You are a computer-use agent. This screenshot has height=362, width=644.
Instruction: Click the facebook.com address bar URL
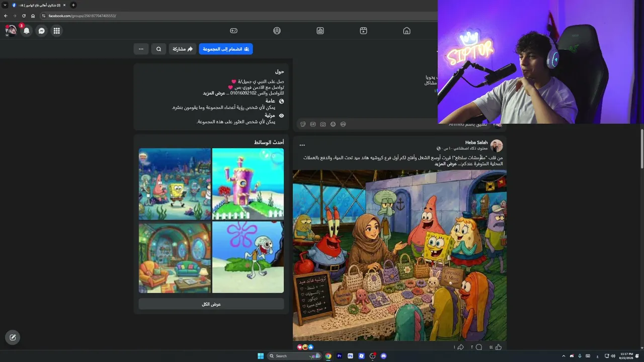click(x=83, y=16)
